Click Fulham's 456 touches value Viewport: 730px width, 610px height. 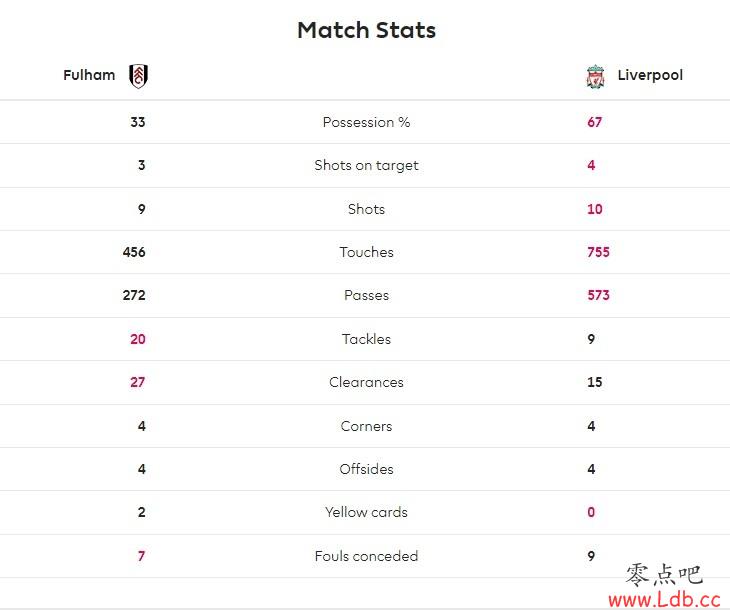click(x=134, y=252)
